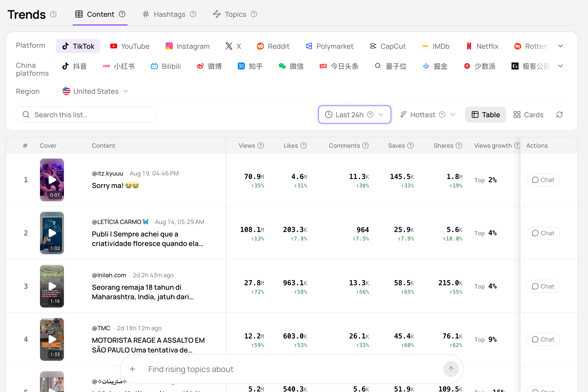
Task: Select the 小红书 China platform
Action: (x=119, y=66)
